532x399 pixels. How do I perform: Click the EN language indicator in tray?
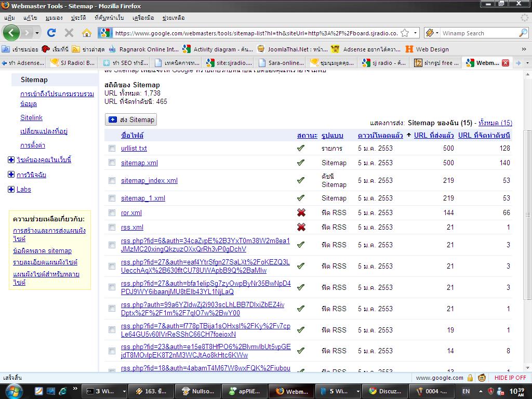[x=466, y=391]
